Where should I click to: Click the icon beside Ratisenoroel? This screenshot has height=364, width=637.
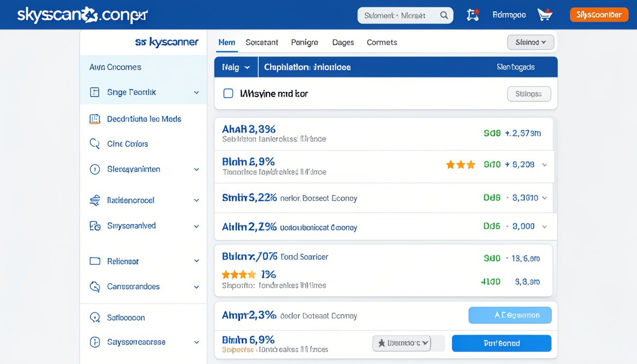(x=95, y=200)
